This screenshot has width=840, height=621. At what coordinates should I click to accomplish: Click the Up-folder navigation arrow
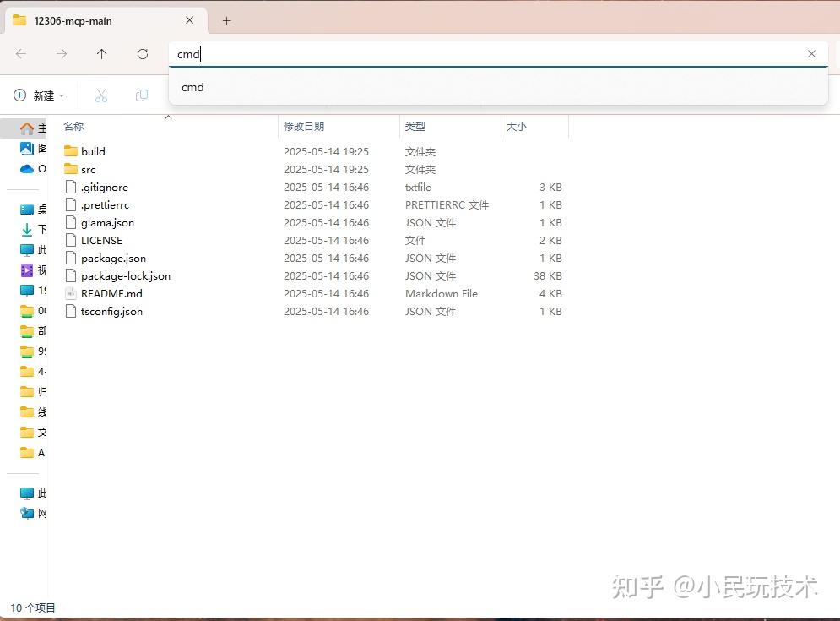pyautogui.click(x=101, y=54)
